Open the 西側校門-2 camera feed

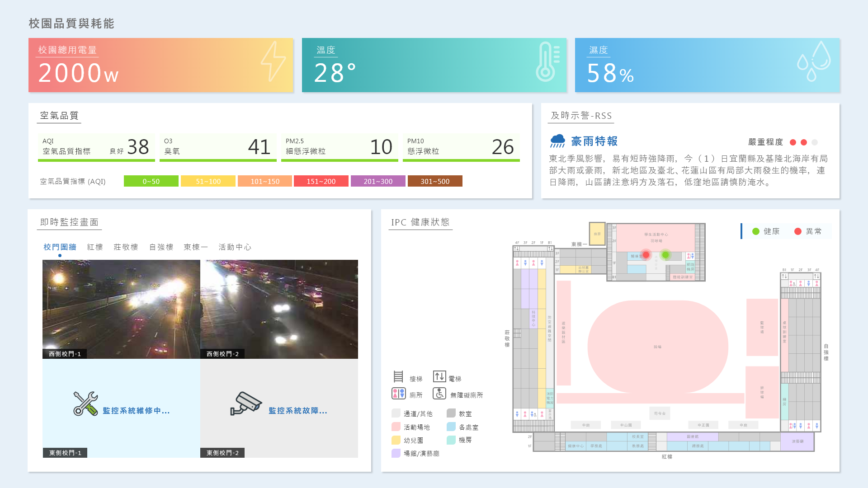[279, 309]
